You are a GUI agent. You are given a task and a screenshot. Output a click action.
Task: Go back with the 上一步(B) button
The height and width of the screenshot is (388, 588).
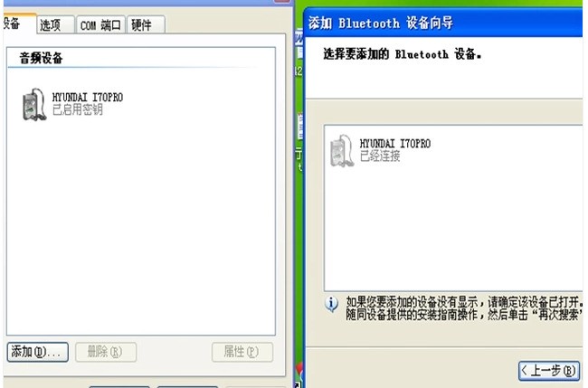click(548, 371)
